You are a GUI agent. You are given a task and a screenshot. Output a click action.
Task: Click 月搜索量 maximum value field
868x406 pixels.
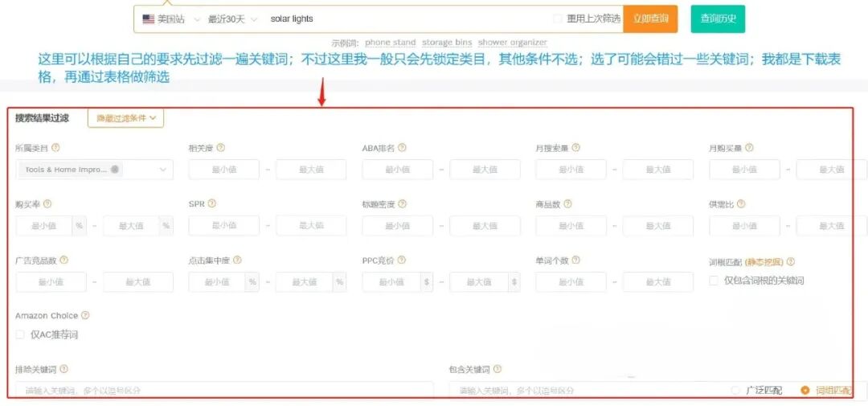pyautogui.click(x=658, y=170)
